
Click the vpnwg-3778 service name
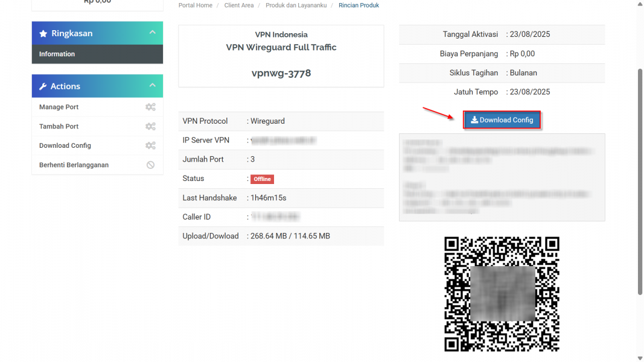281,73
